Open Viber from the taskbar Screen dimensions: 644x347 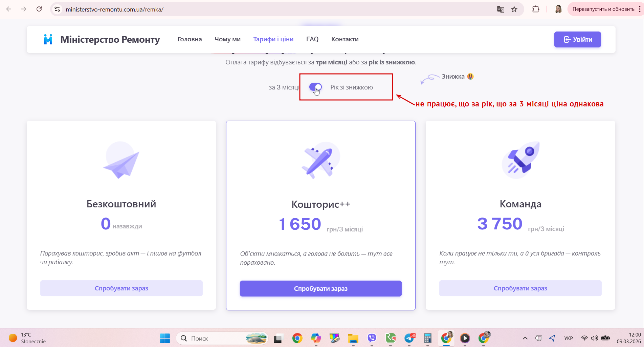tap(372, 338)
